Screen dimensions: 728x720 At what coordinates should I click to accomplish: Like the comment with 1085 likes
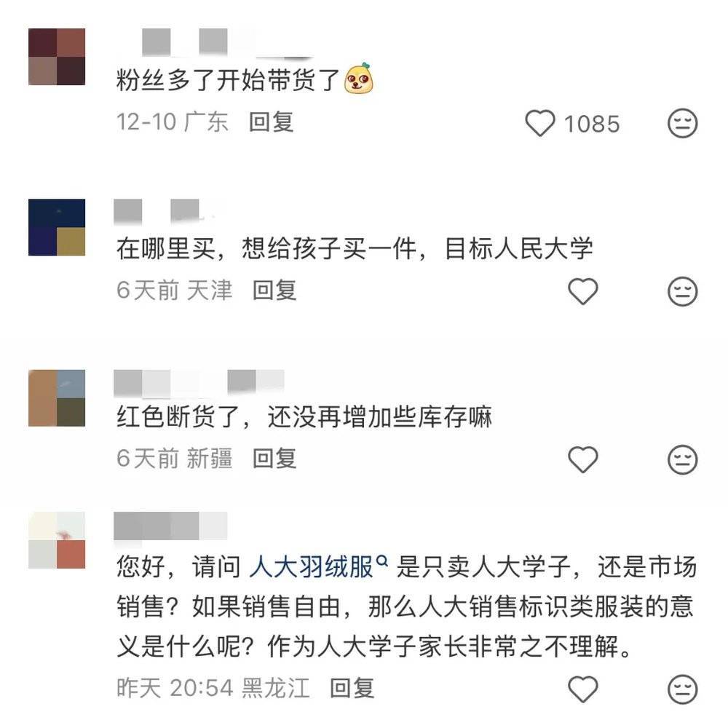click(540, 123)
